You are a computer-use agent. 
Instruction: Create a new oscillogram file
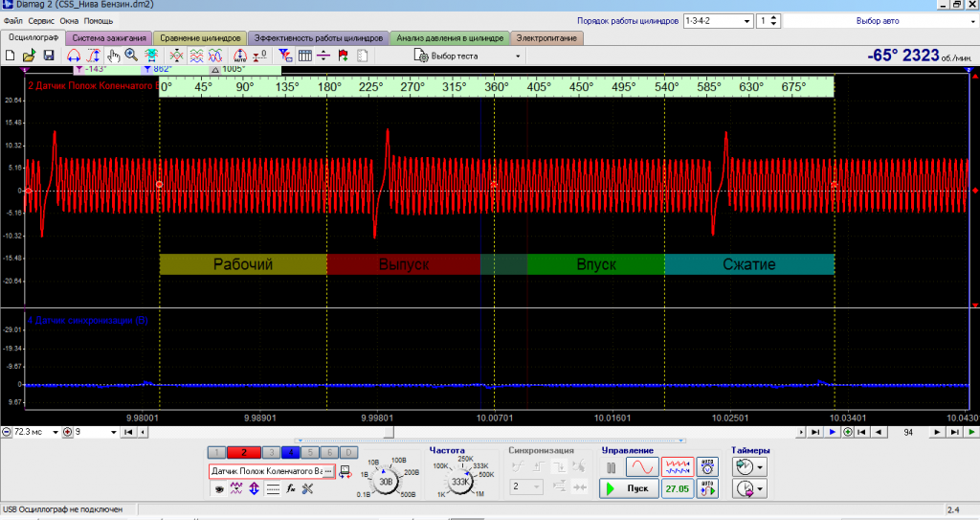point(10,56)
